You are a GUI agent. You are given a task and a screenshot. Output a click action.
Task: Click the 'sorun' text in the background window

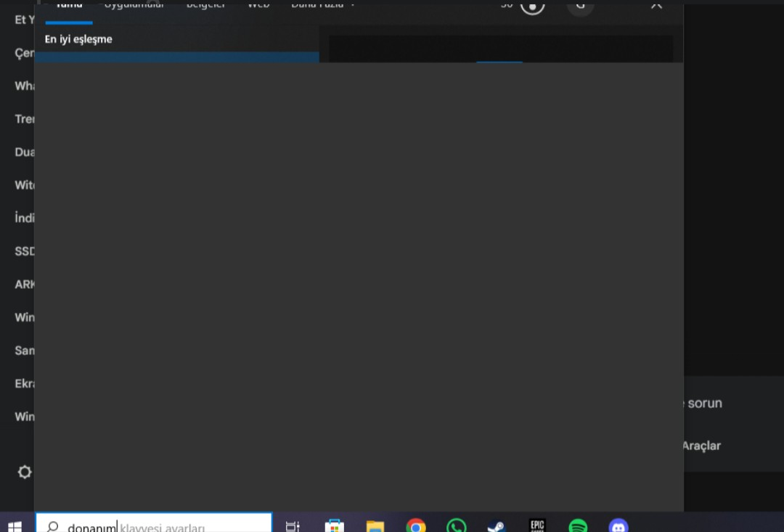click(705, 403)
